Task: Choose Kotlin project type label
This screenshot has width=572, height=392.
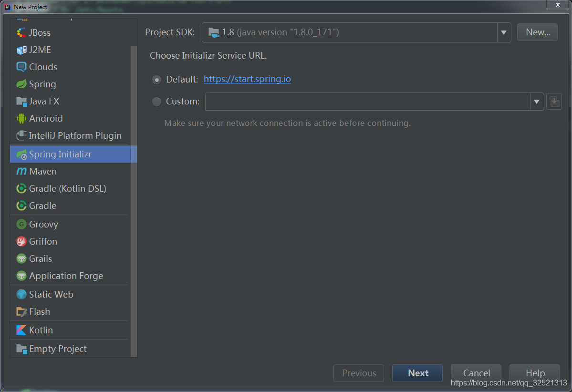Action: click(x=41, y=330)
